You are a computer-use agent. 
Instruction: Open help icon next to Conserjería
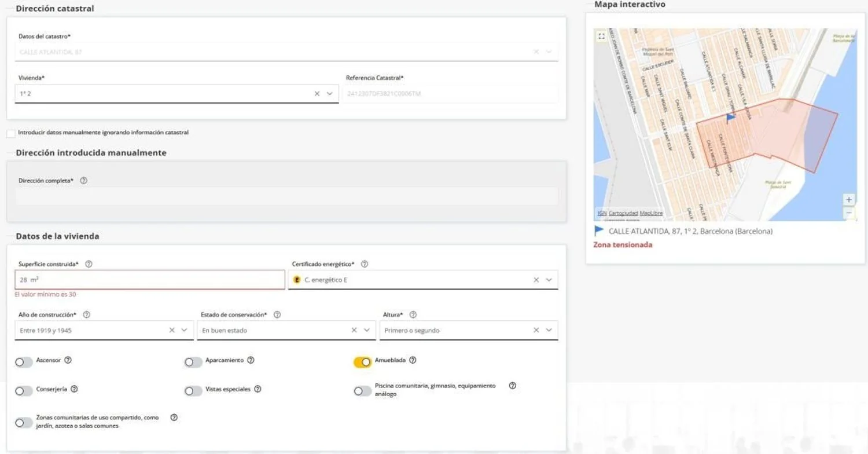[74, 389]
